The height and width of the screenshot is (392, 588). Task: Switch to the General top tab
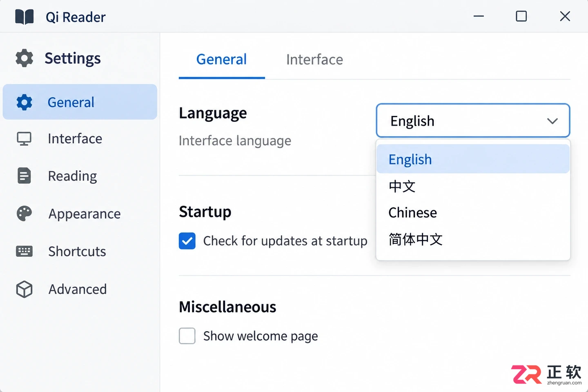pos(222,60)
